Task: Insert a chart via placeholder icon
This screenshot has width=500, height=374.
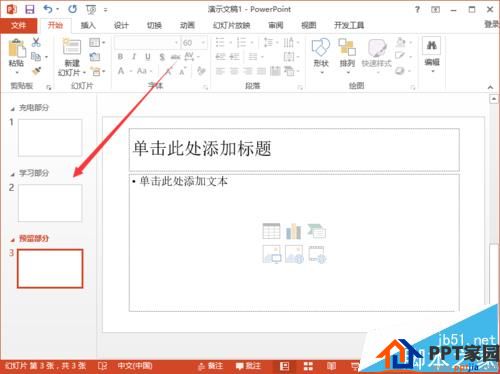Action: tap(294, 231)
